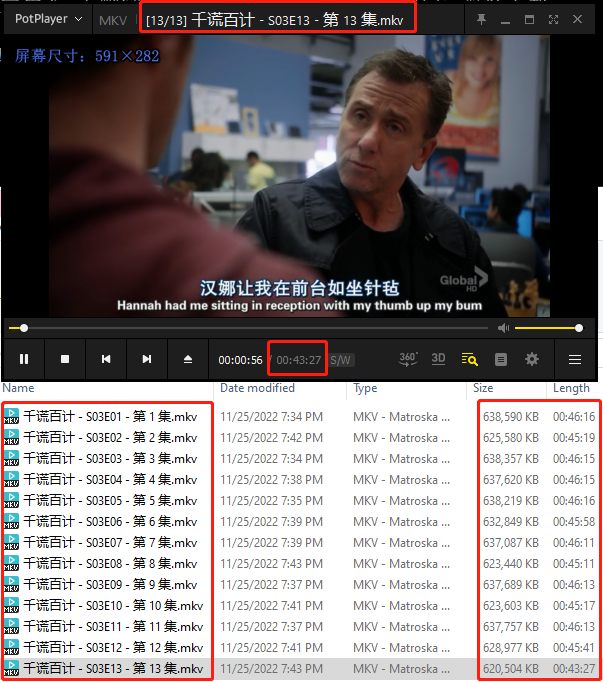603x682 pixels.
Task: Seek along the video progress bar
Action: tap(248, 328)
